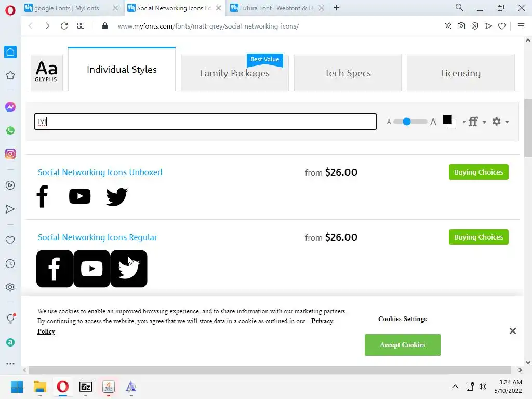Open the Licensing tab
This screenshot has height=399, width=532.
[x=460, y=73]
